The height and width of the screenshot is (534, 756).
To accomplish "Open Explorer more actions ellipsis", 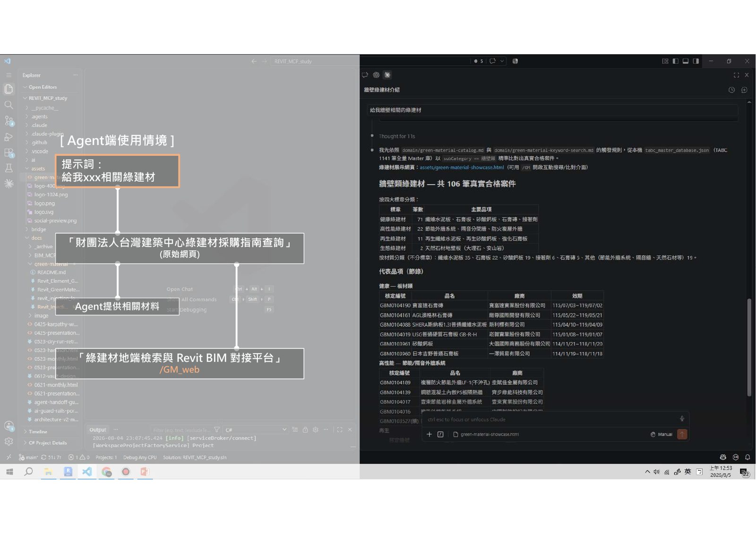I will tap(76, 75).
